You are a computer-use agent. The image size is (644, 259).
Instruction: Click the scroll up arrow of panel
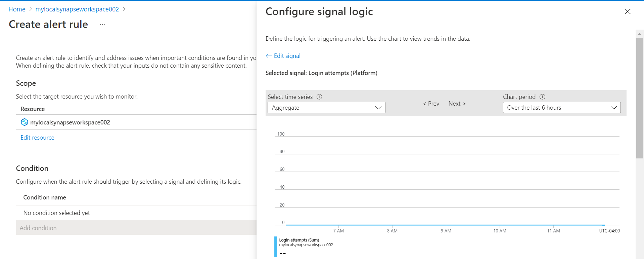coord(640,34)
